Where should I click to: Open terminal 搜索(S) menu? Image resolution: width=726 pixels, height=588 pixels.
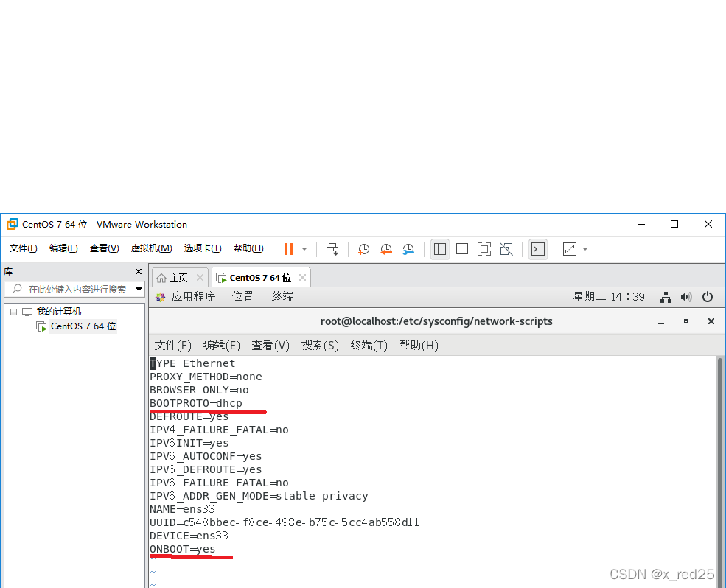320,346
